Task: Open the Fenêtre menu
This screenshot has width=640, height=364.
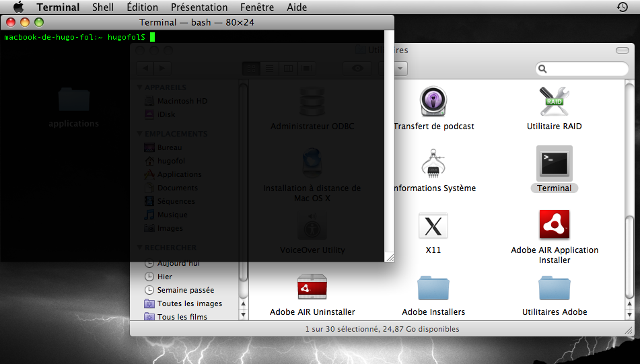Action: coord(257,7)
